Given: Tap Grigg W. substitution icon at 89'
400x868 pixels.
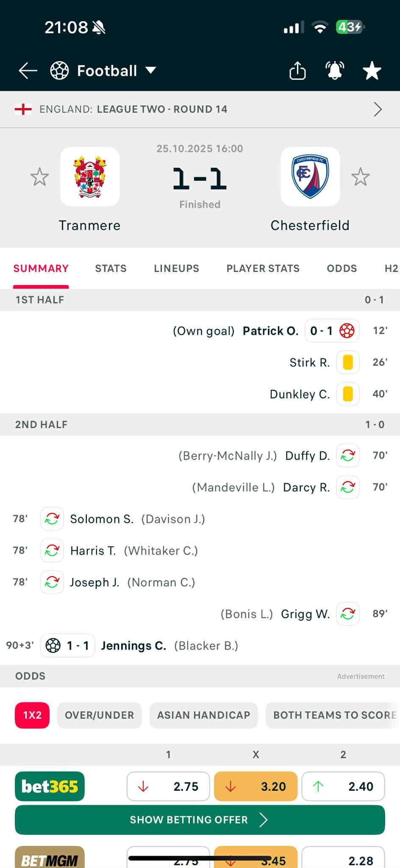Looking at the screenshot, I should click(348, 613).
